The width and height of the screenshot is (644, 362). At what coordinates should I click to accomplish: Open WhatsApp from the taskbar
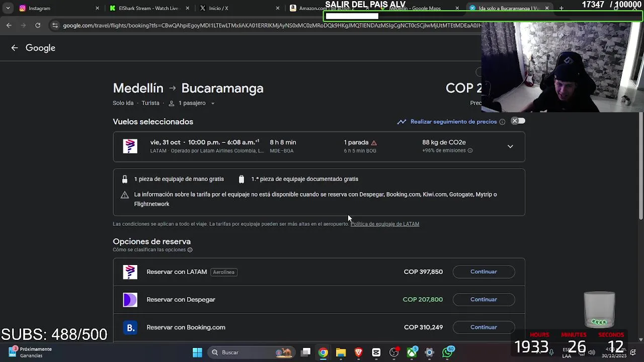(x=448, y=352)
